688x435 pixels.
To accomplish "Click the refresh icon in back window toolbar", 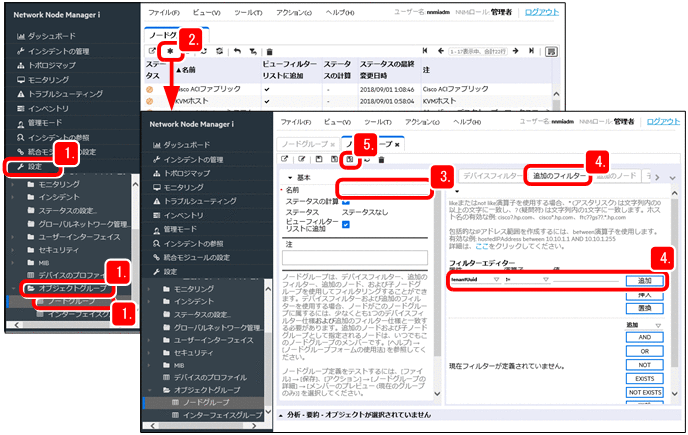I will click(204, 51).
